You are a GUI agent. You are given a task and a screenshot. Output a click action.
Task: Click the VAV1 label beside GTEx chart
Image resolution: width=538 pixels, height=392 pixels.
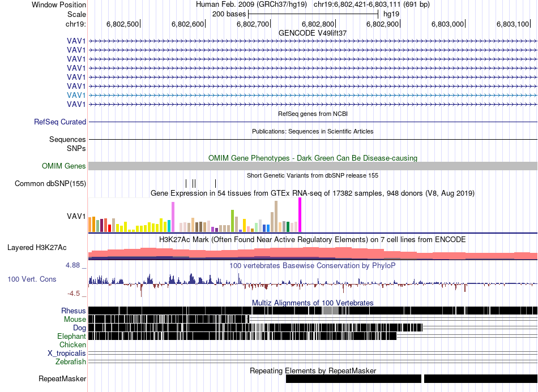(76, 216)
